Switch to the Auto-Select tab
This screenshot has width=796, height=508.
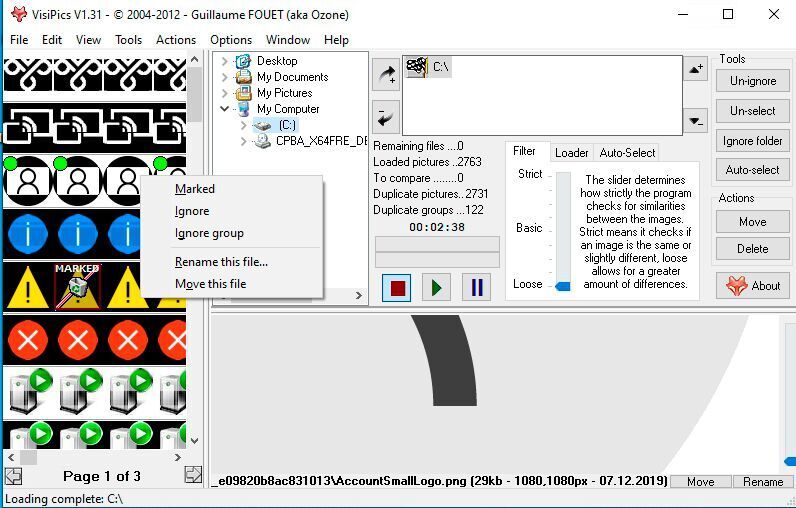point(627,153)
